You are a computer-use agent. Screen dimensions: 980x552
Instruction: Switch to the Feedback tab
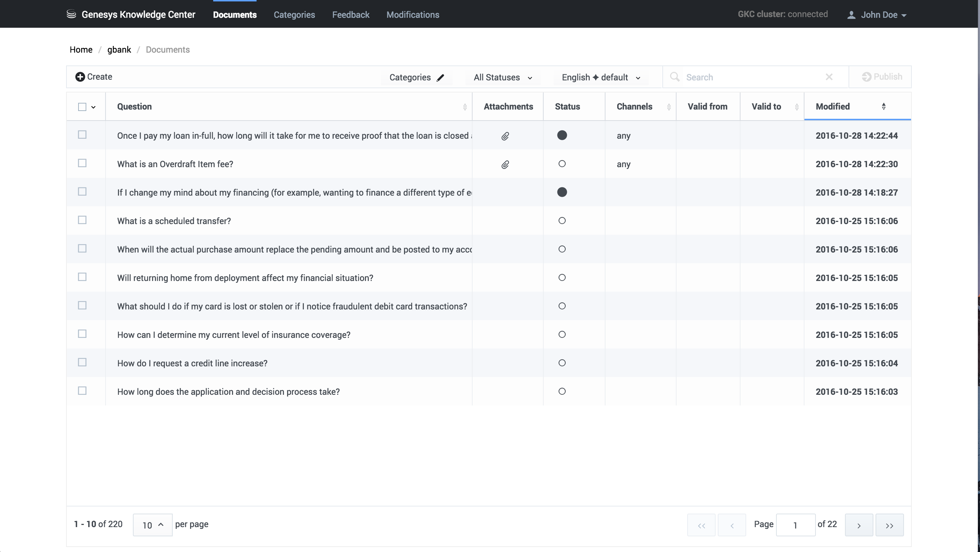pyautogui.click(x=350, y=15)
